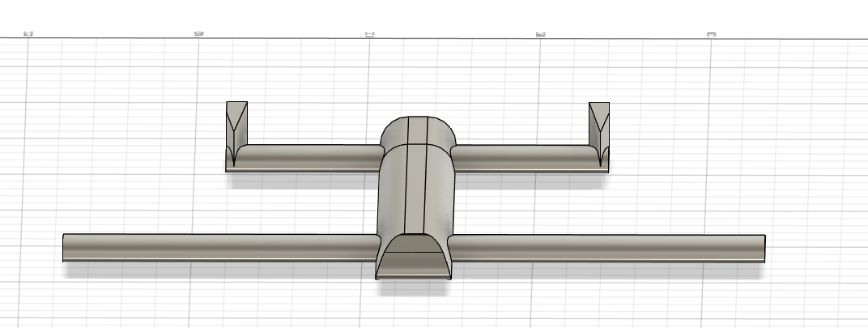Select the long lower-left rod of the model
868x328 pixels.
tap(220, 248)
